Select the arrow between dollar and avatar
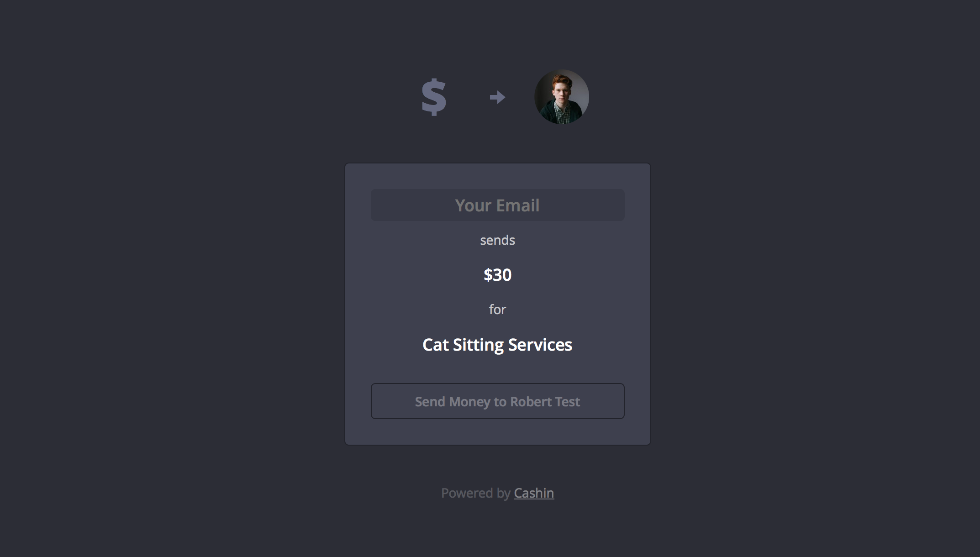980x557 pixels. [497, 97]
